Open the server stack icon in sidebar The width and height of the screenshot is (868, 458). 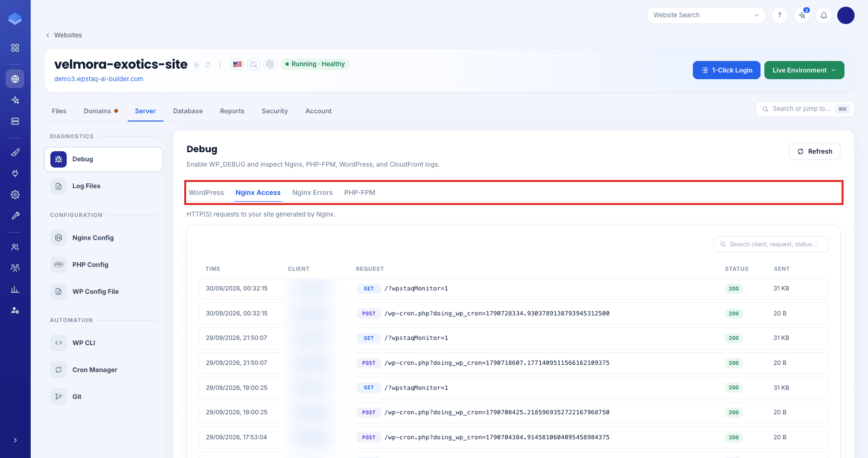click(15, 121)
